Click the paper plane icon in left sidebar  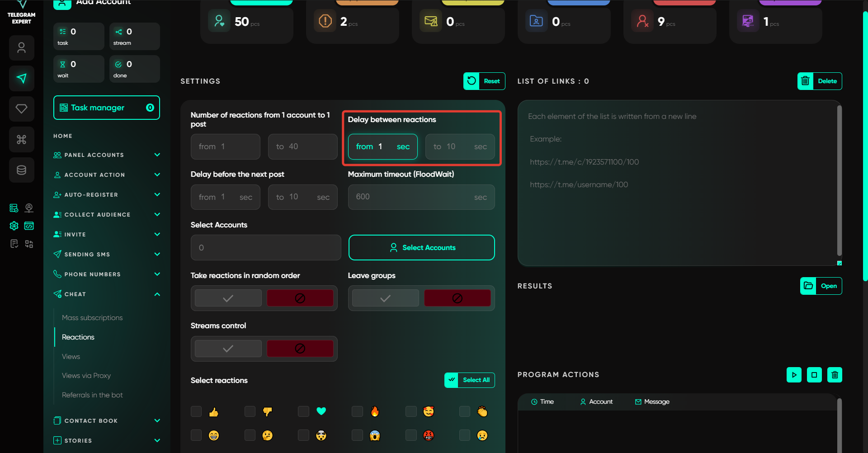click(x=21, y=79)
